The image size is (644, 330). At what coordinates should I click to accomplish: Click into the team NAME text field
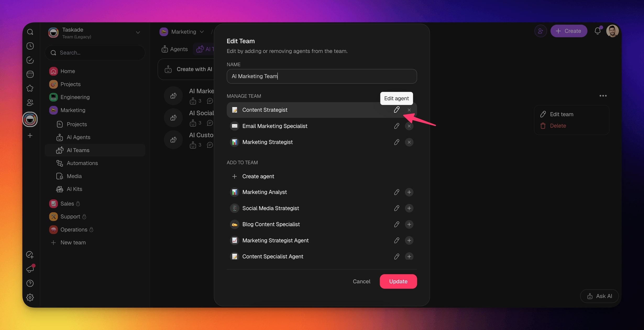322,76
